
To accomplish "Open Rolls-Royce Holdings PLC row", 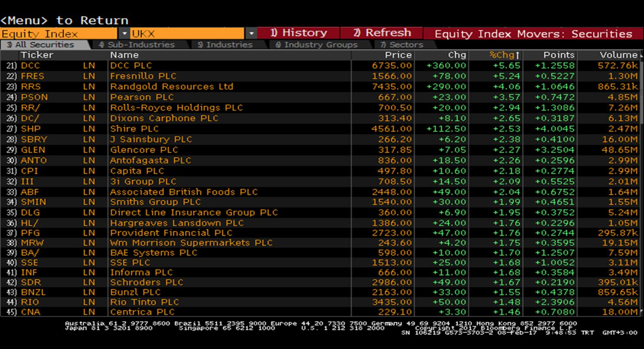I will [x=177, y=108].
